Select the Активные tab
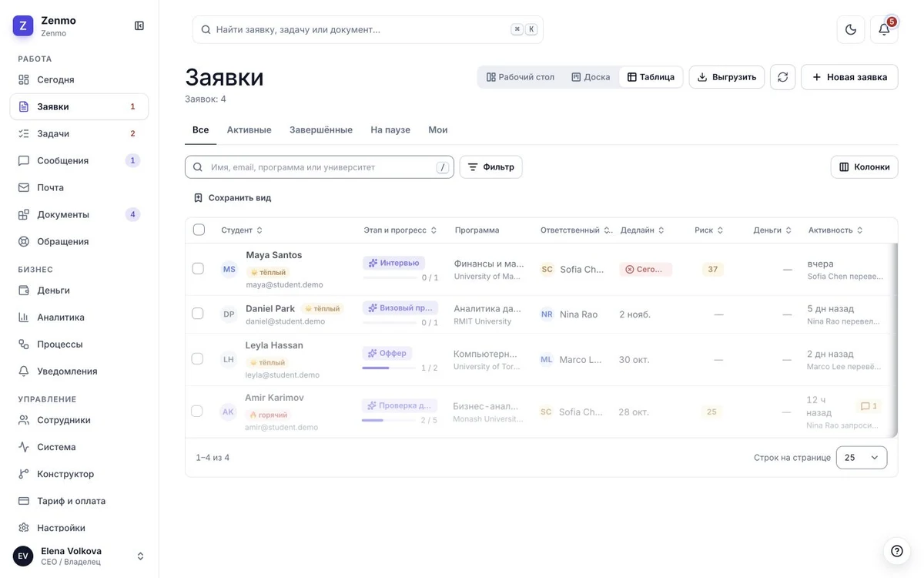Viewport: 924px width, 578px height. click(249, 129)
